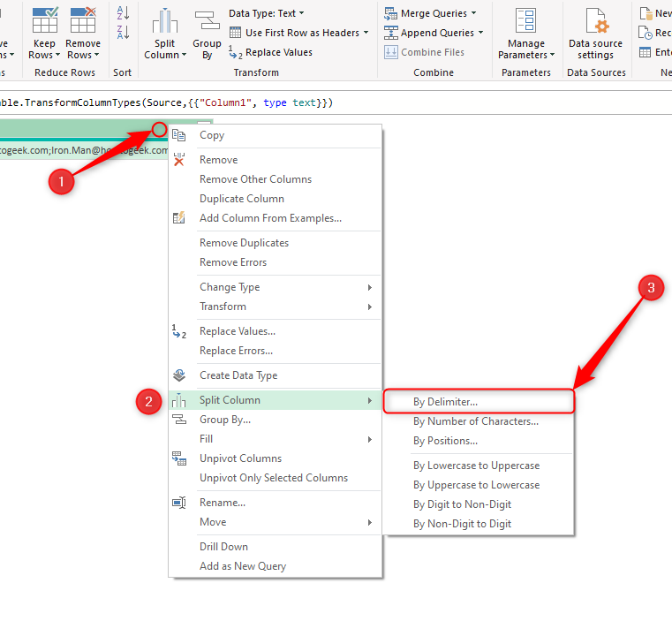Click the Manage Parameters icon
Viewport: 672px width, 621px height.
[x=526, y=20]
